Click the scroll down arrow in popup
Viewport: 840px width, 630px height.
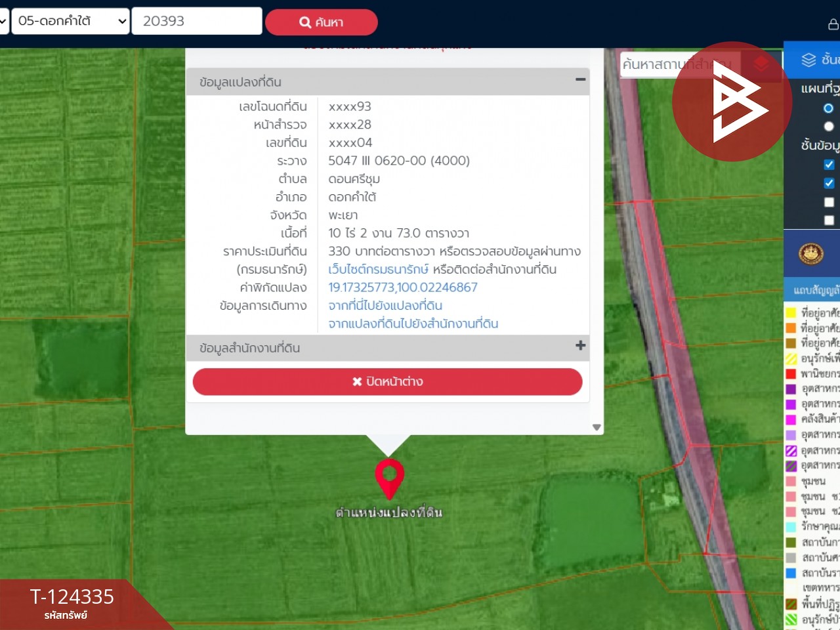coord(597,427)
